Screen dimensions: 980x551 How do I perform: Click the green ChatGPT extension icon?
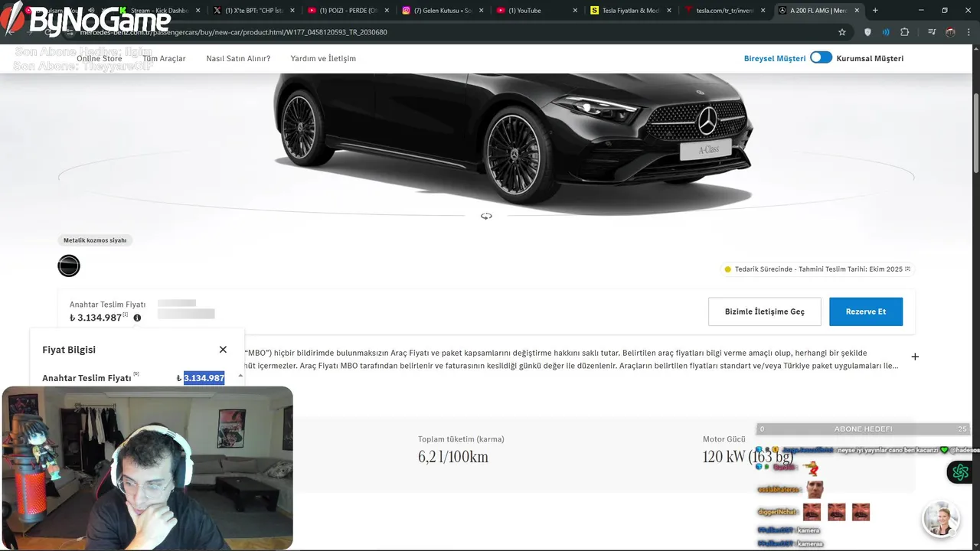pos(959,472)
